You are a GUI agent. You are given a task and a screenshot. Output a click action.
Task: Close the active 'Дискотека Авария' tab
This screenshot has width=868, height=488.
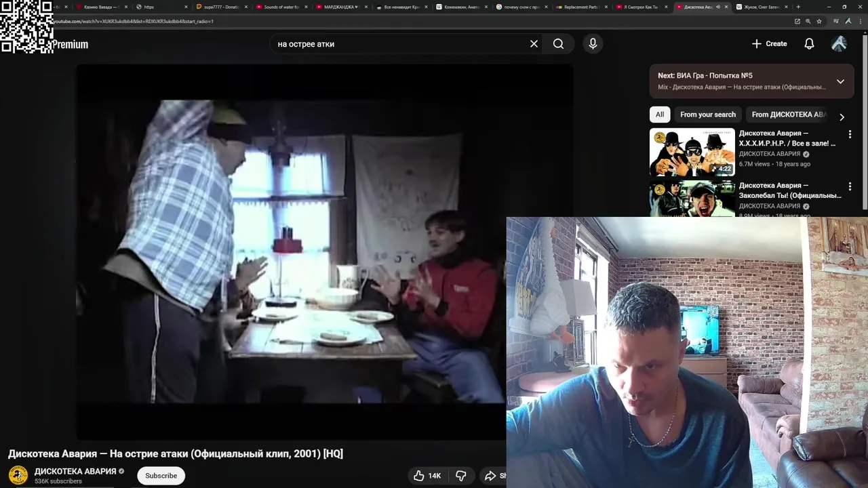[726, 7]
